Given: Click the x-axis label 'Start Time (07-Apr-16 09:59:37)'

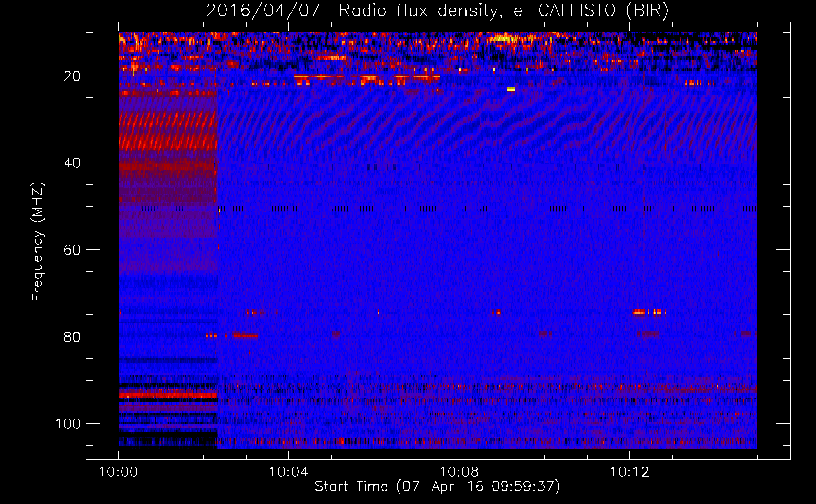Looking at the screenshot, I should pos(437,487).
